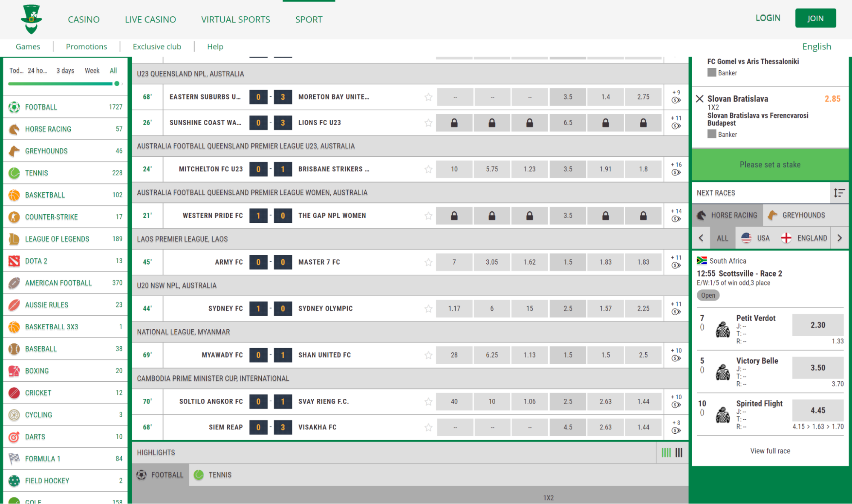852x504 pixels.
Task: Open Promotions page link
Action: click(87, 46)
